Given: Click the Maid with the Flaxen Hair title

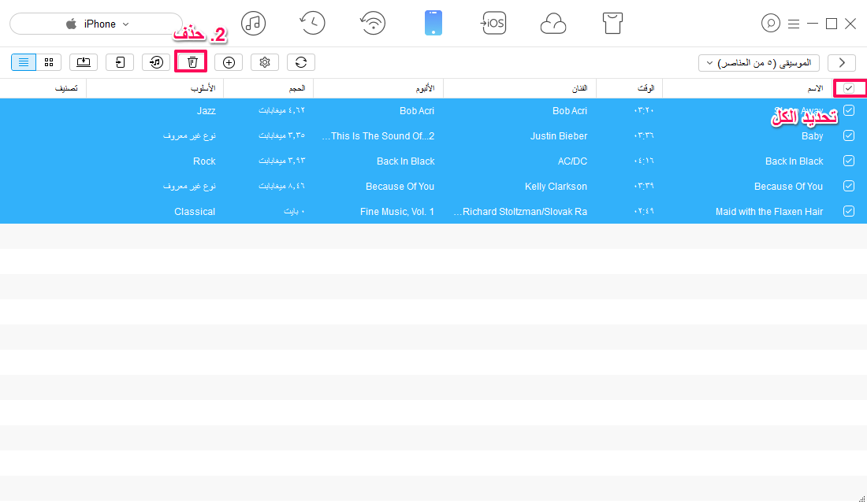Looking at the screenshot, I should [769, 212].
